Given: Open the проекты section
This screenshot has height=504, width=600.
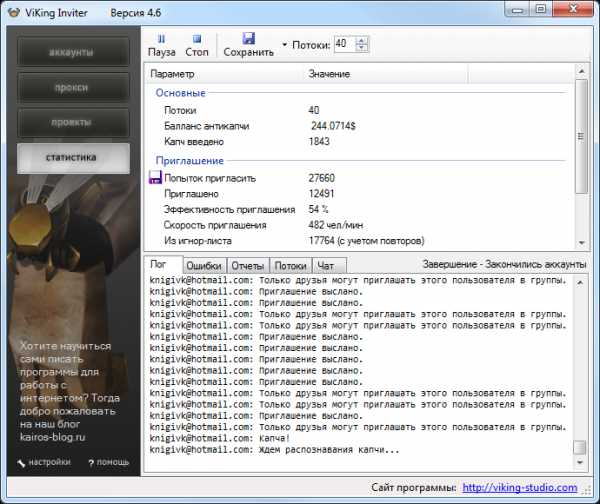Looking at the screenshot, I should pos(73,122).
